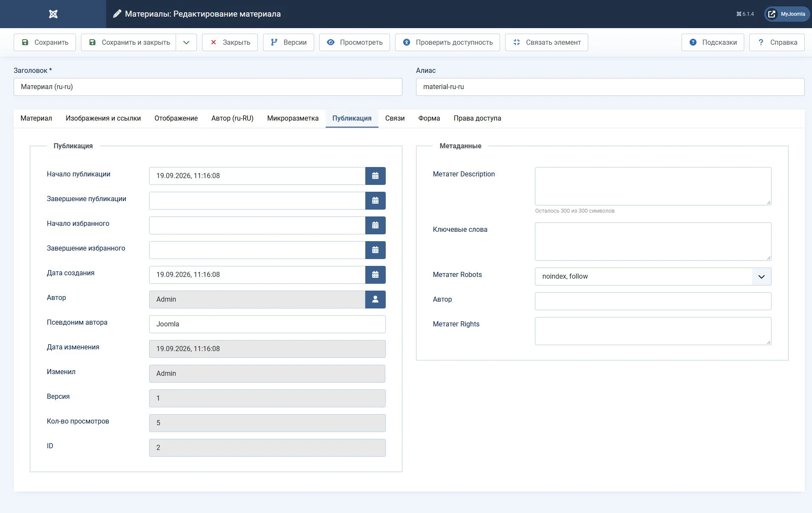
Task: Open the Связи tab
Action: 395,118
